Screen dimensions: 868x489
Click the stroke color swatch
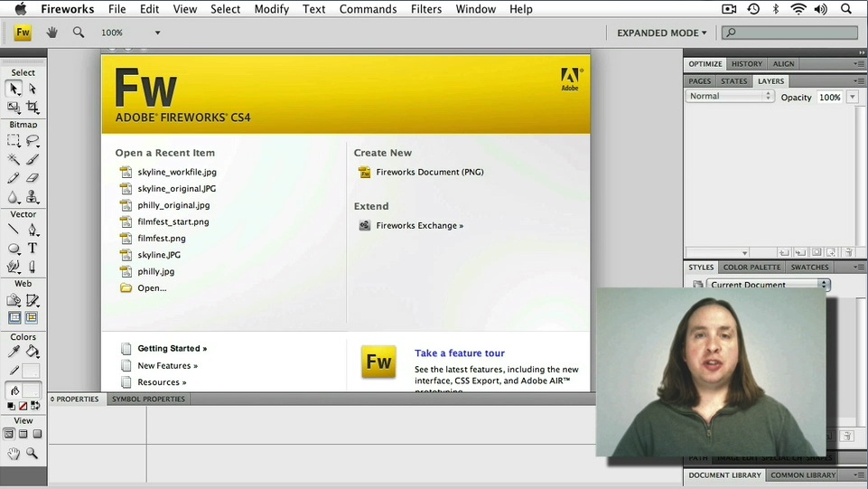tap(31, 371)
